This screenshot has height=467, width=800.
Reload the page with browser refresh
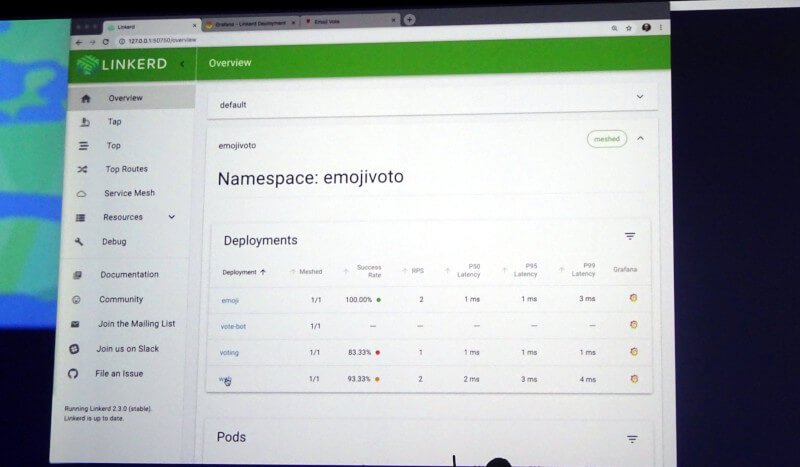coord(106,42)
